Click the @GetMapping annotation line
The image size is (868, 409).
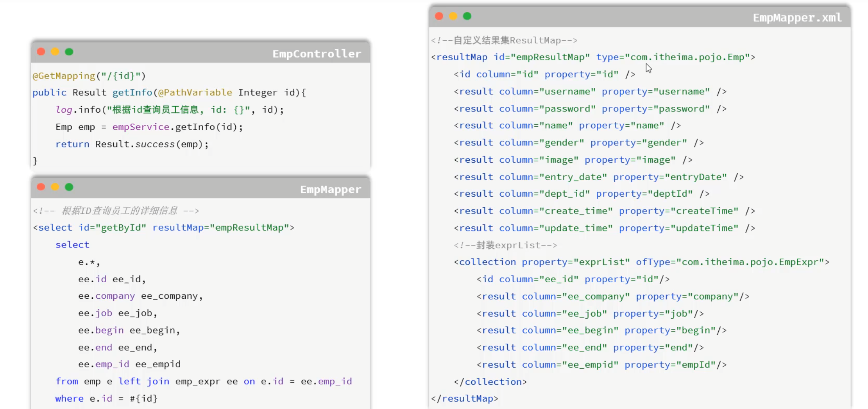89,75
